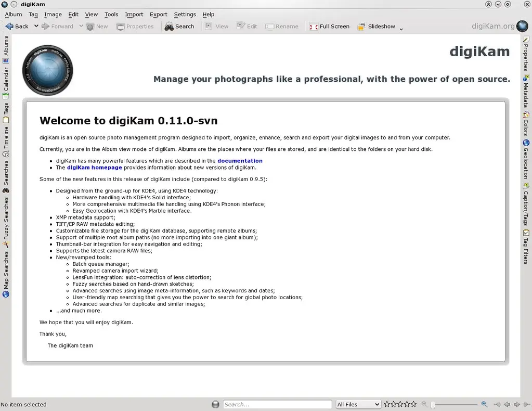Click the digiKam.org globe logo

point(522,26)
